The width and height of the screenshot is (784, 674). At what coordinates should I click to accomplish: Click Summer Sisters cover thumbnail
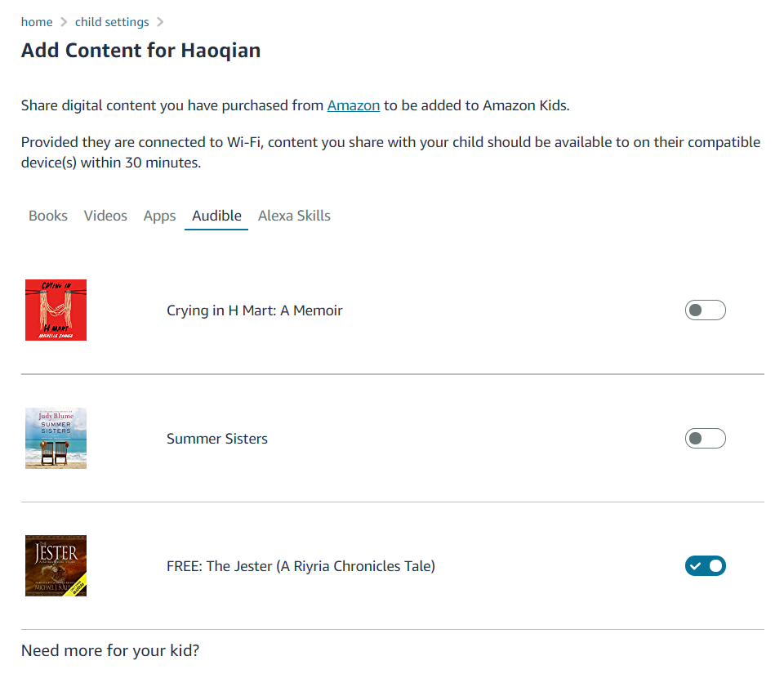(x=56, y=439)
